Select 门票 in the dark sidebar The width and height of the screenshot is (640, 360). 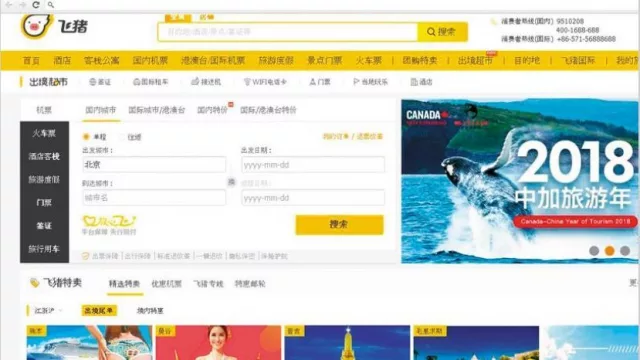click(x=44, y=202)
